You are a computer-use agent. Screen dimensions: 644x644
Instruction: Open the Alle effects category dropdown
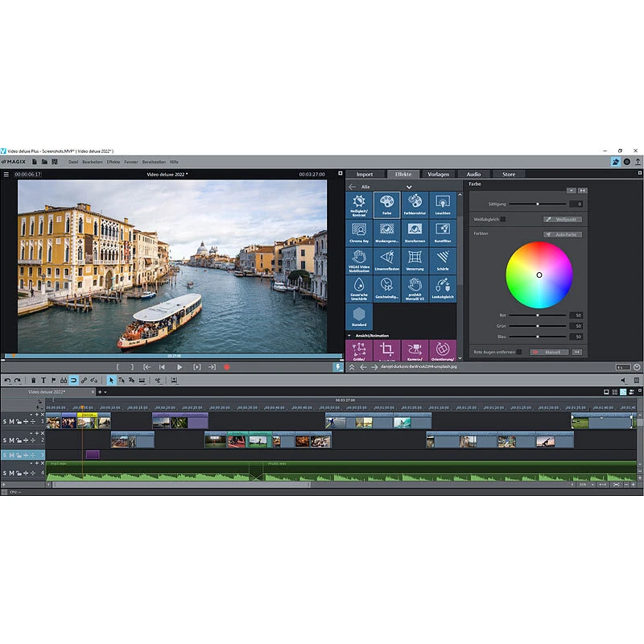408,186
